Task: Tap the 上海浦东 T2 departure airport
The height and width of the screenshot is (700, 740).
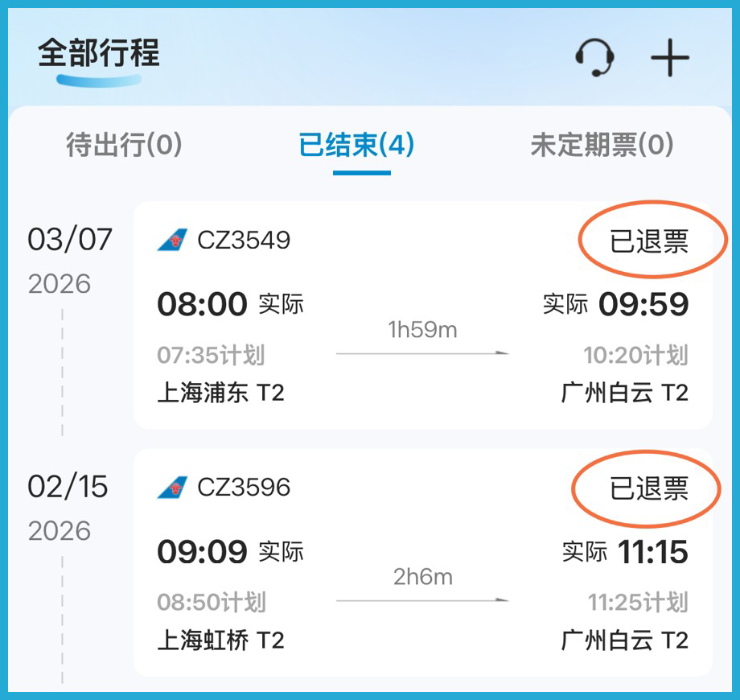Action: click(220, 393)
